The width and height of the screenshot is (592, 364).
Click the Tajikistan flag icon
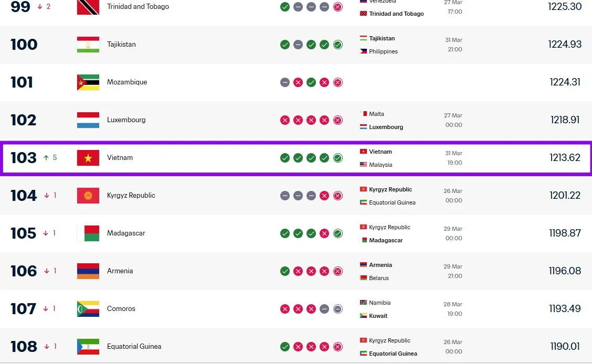tap(88, 45)
